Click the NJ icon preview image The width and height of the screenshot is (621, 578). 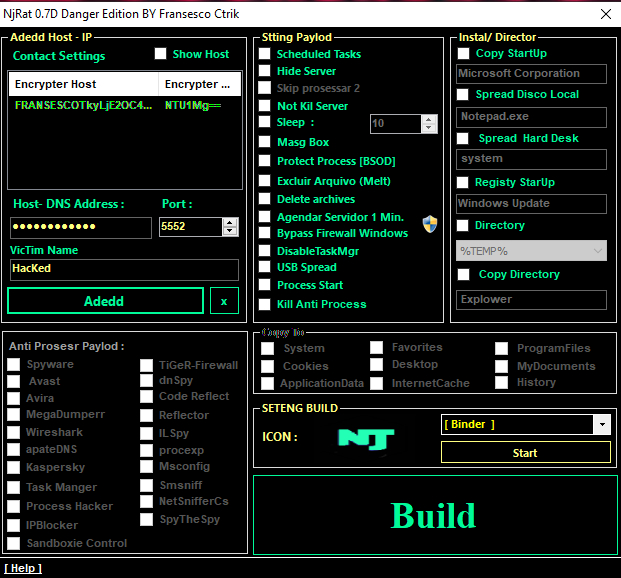[366, 438]
